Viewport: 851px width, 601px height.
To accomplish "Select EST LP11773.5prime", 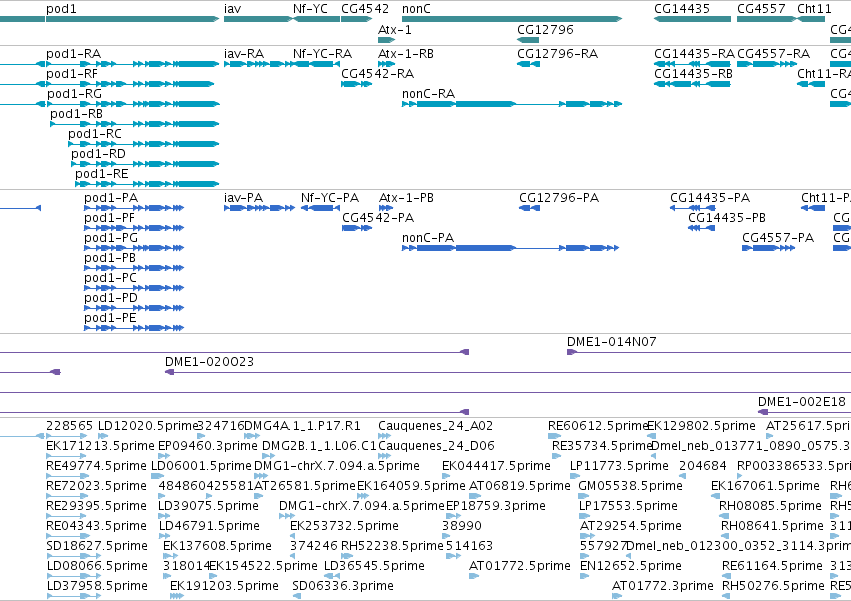I will point(575,476).
